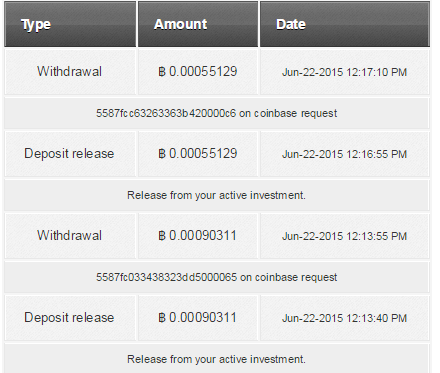The width and height of the screenshot is (440, 373).
Task: Select transaction ID 5587fc033438323dd5000065 request text
Action: pos(217,277)
